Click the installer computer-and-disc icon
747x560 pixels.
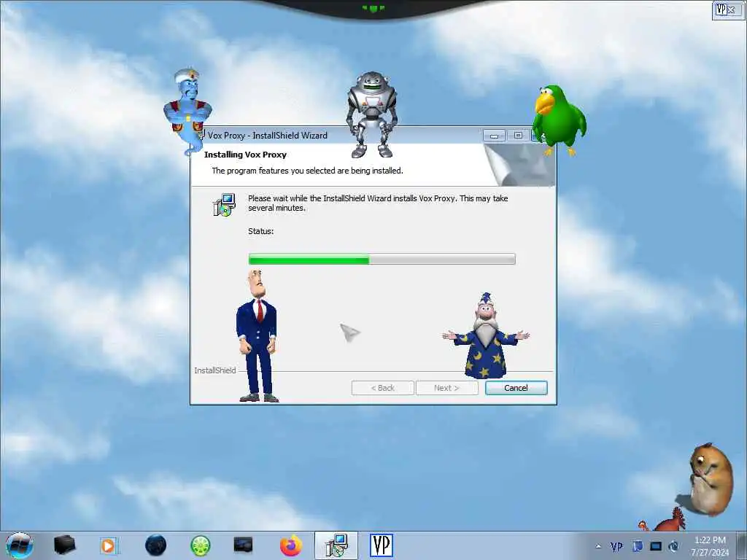[224, 205]
